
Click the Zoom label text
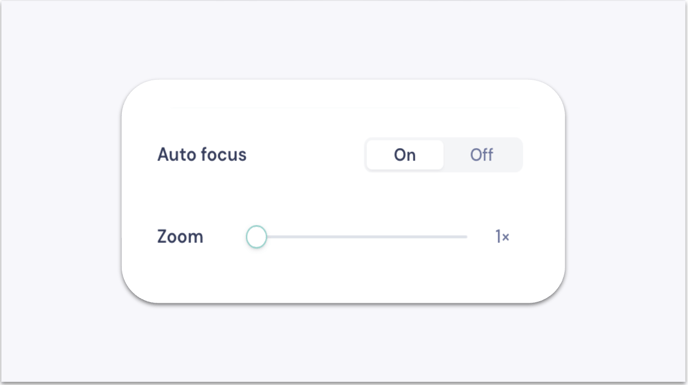[x=180, y=237]
